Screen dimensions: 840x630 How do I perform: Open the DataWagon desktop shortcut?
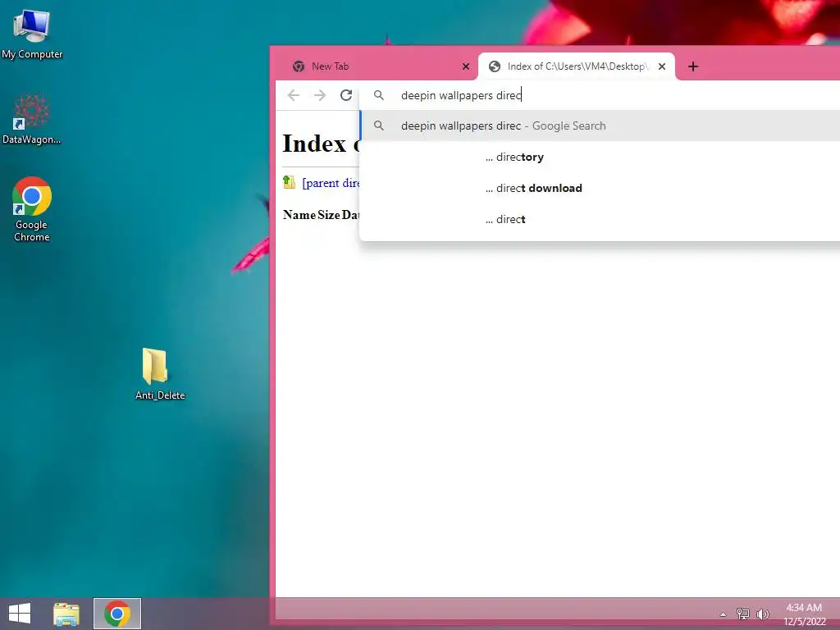coord(32,119)
